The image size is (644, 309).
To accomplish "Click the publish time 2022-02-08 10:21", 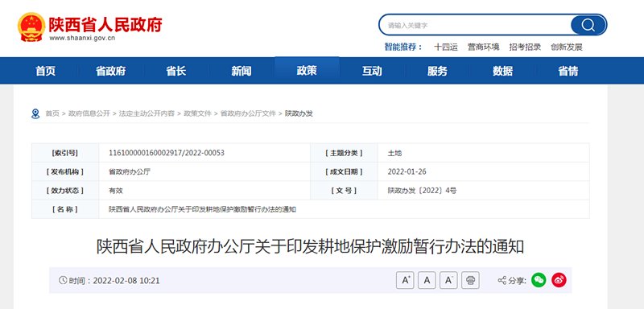I will coord(126,281).
